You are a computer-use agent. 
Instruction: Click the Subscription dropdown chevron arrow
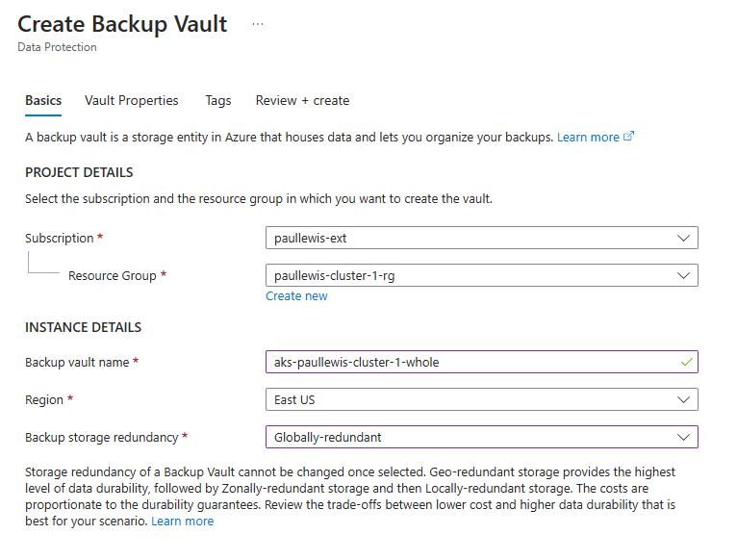coord(683,238)
